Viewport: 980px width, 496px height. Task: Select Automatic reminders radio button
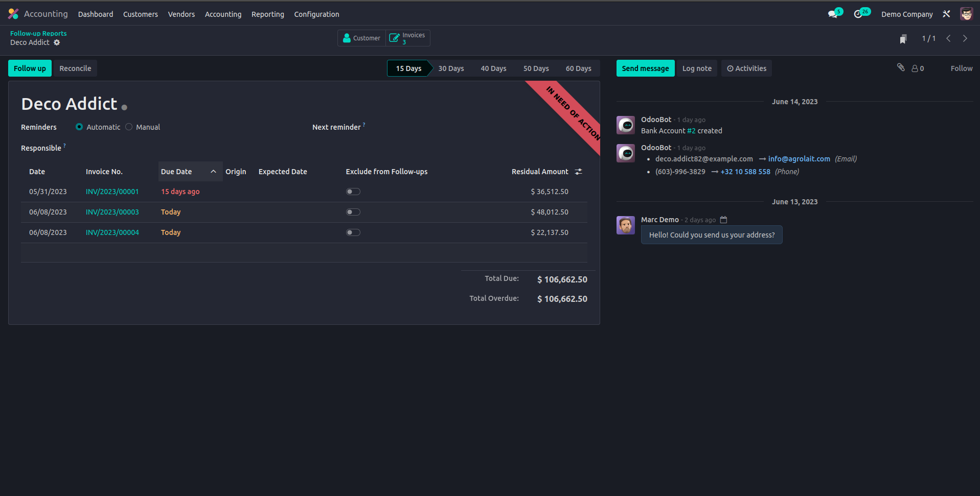79,127
